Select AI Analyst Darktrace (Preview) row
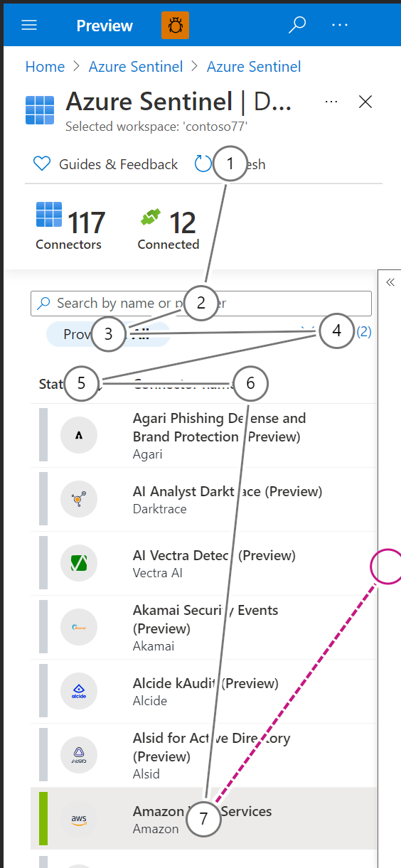Viewport: 401px width, 868px height. (x=203, y=500)
